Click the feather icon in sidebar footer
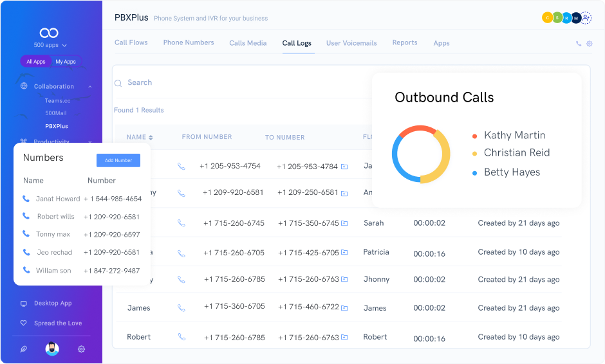The image size is (605, 364). (24, 349)
